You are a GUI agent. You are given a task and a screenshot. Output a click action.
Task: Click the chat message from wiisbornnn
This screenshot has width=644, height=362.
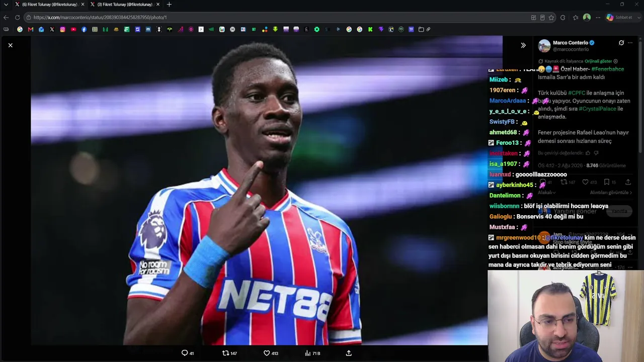point(549,206)
